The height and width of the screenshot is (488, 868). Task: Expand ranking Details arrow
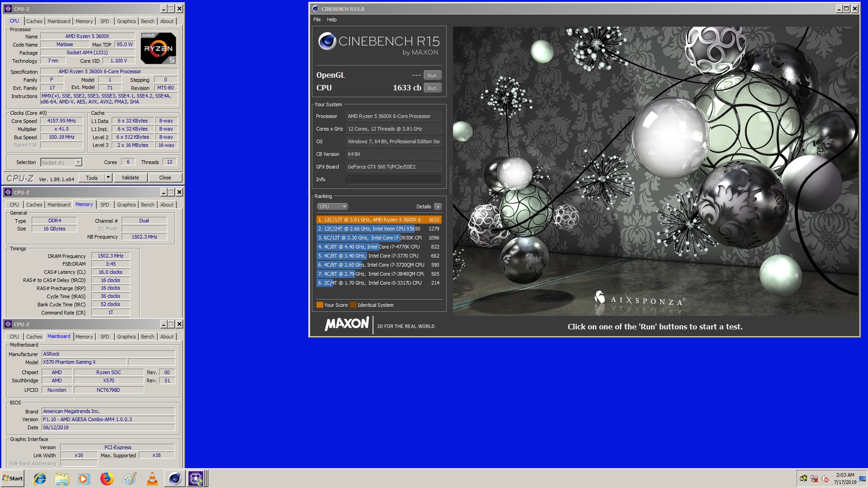[x=438, y=206]
